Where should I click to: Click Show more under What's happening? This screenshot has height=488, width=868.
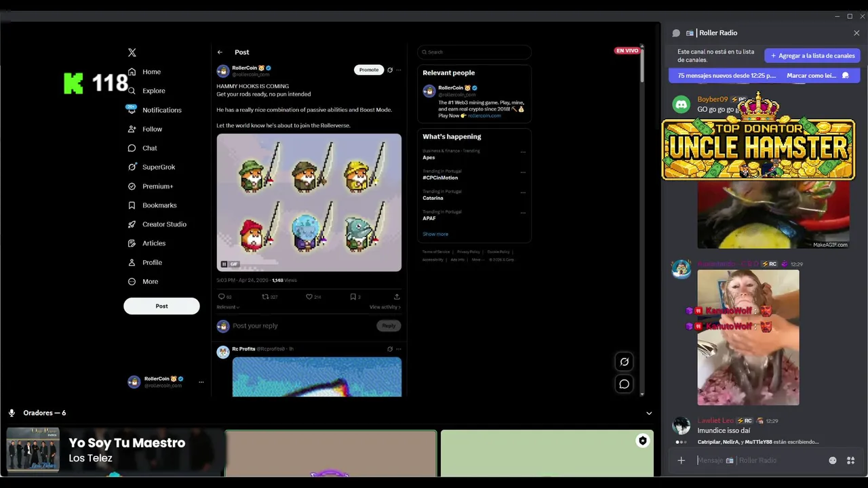tap(435, 234)
